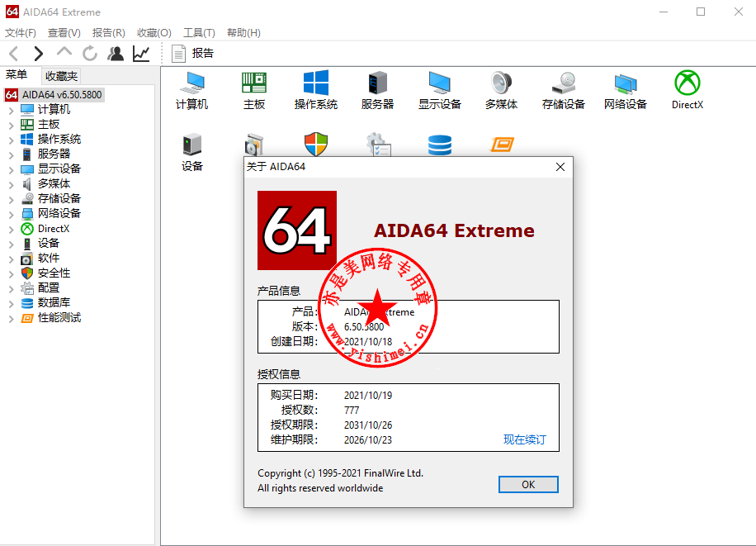Click the 报告 report button in toolbar
The image size is (756, 546).
tap(193, 54)
